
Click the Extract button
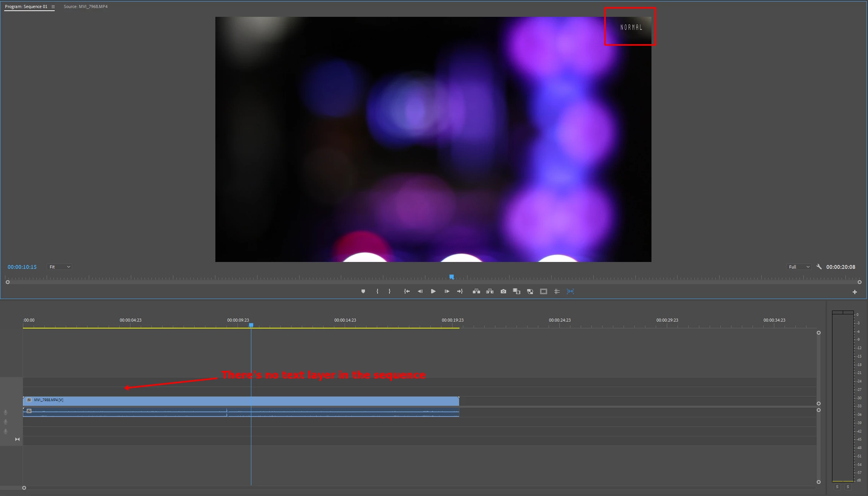pyautogui.click(x=490, y=291)
